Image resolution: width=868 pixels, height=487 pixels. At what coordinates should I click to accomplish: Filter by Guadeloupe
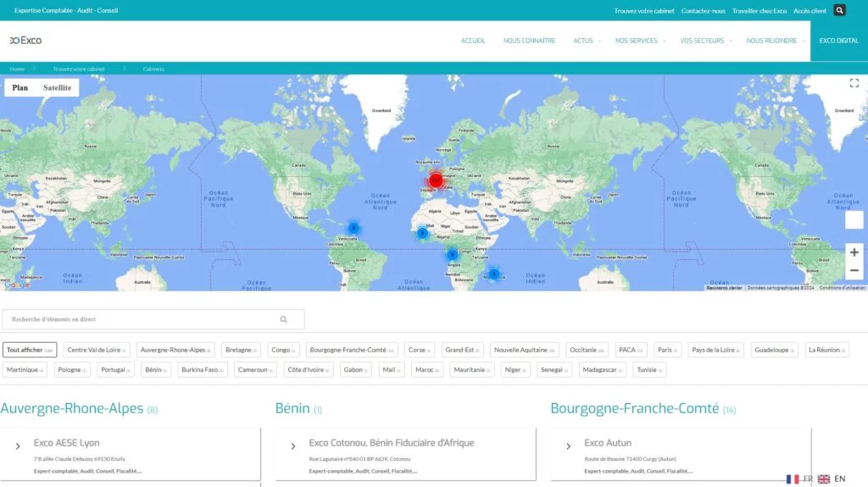pyautogui.click(x=775, y=350)
